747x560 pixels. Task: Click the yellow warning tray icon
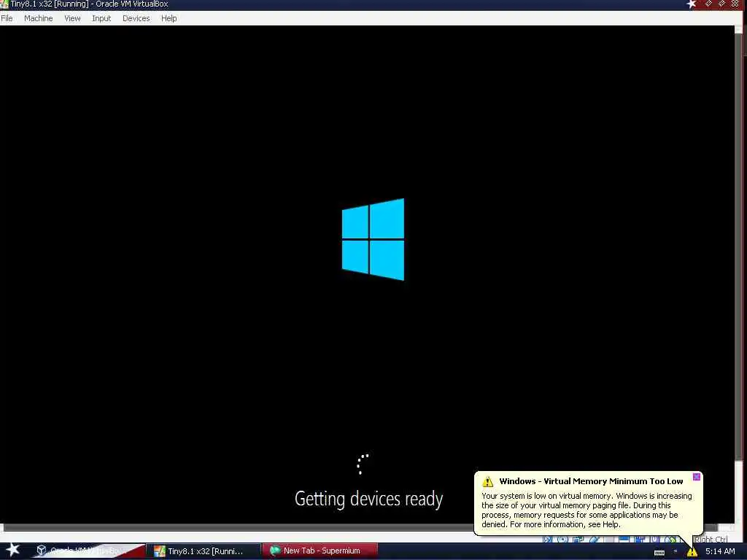(692, 552)
